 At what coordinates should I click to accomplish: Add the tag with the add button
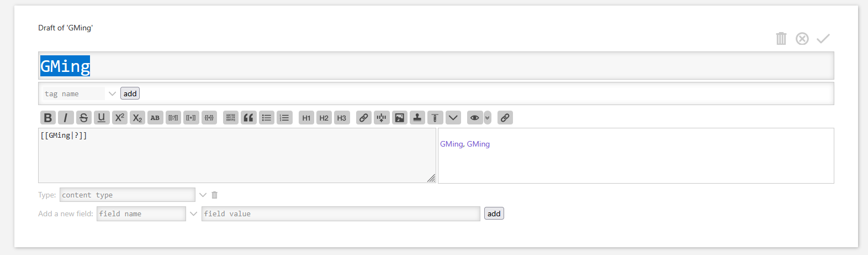click(x=130, y=93)
